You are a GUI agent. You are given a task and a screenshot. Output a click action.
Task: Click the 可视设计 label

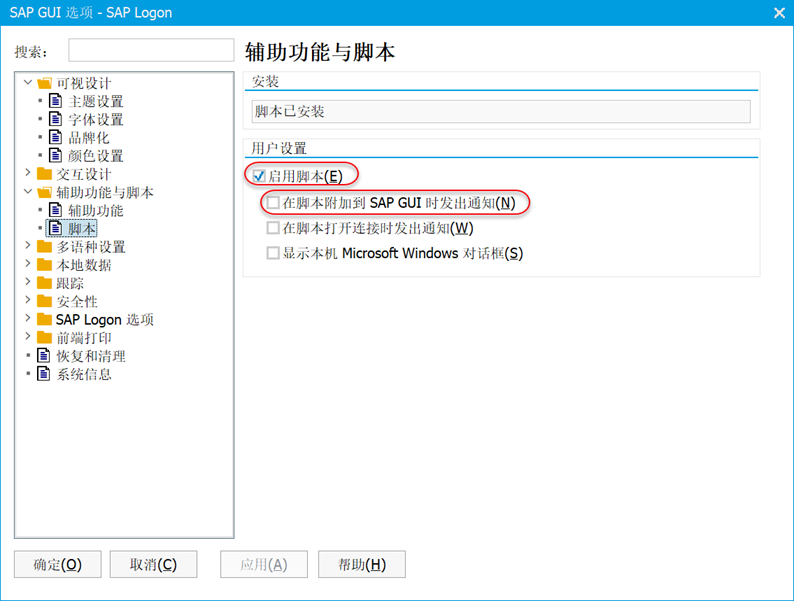coord(84,83)
